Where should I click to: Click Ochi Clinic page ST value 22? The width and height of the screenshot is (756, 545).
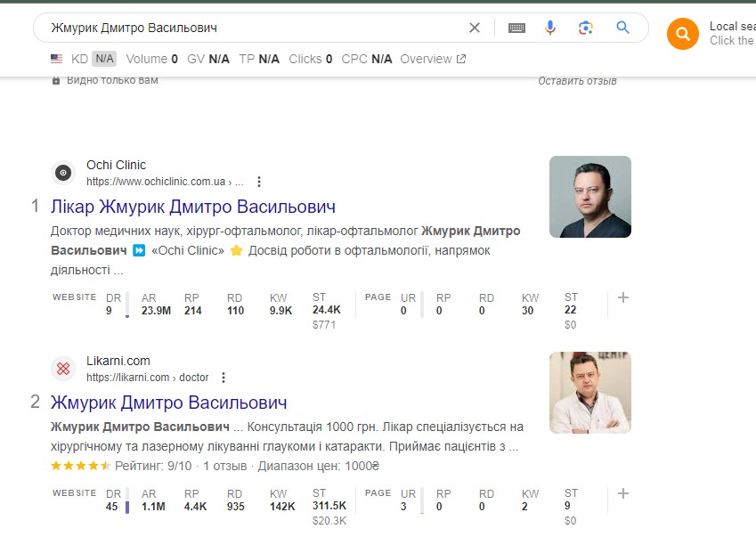(571, 310)
